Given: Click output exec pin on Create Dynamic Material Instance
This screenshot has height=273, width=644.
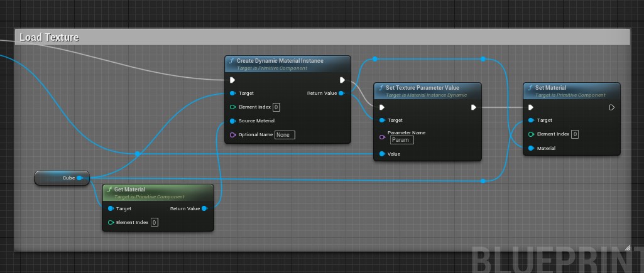Looking at the screenshot, I should [342, 80].
